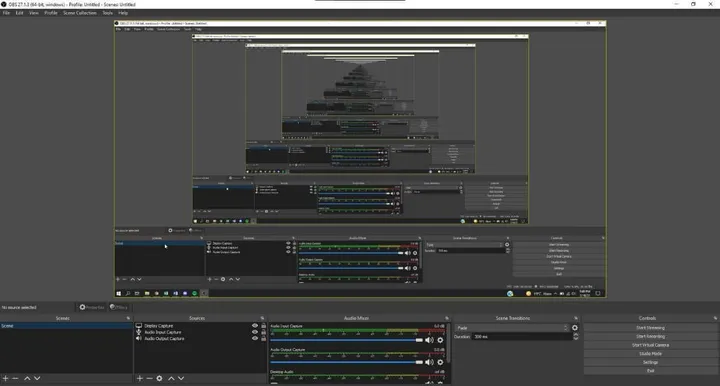
Task: Toggle the Audio Output Capture source eye
Action: pos(255,338)
